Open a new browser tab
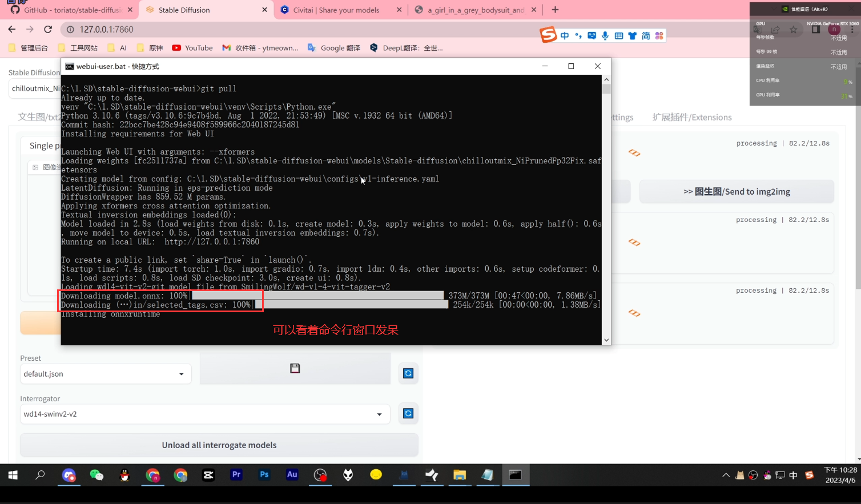This screenshot has width=861, height=504. (x=555, y=10)
